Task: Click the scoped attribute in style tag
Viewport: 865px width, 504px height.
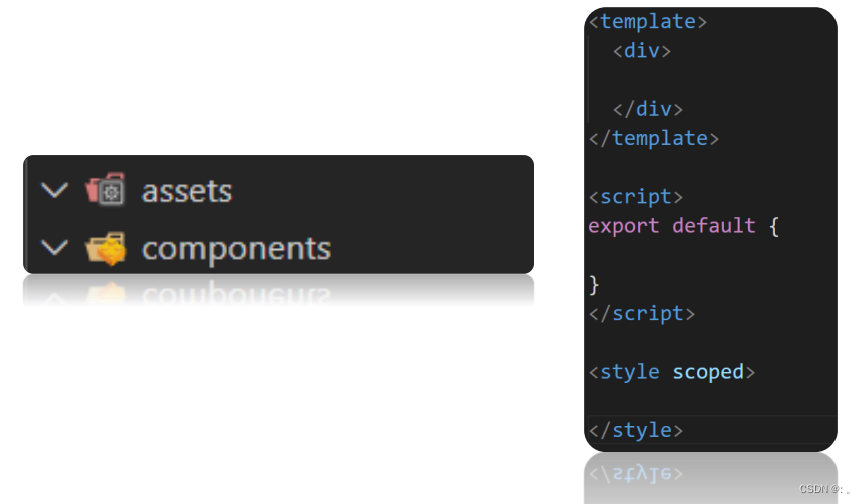Action: [708, 372]
